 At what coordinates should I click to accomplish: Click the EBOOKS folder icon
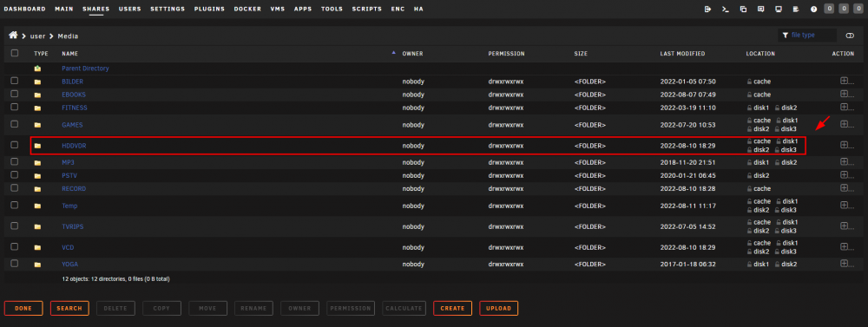tap(37, 95)
